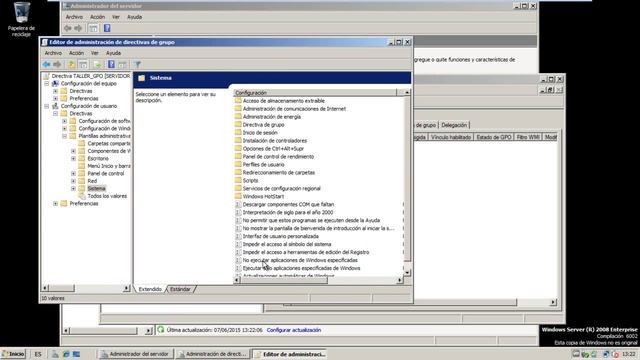This screenshot has width=640, height=360.
Task: Expand the Escritorio tree node
Action: pyautogui.click(x=73, y=158)
